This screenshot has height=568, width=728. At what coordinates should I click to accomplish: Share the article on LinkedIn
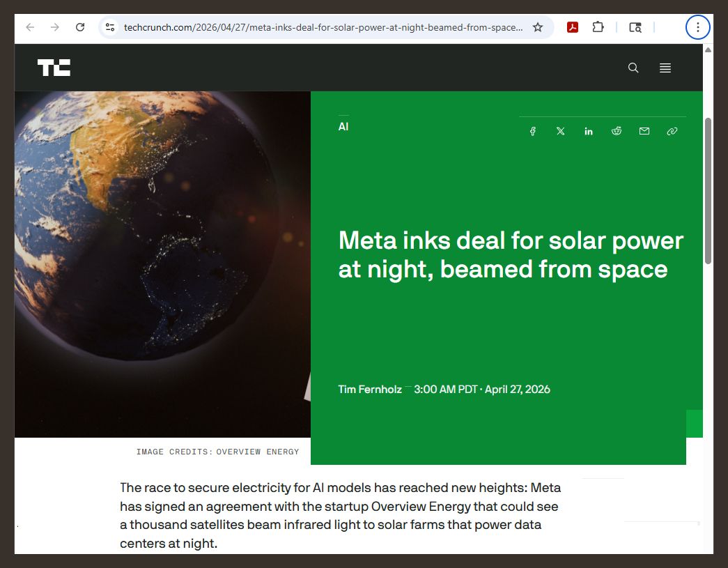click(588, 131)
